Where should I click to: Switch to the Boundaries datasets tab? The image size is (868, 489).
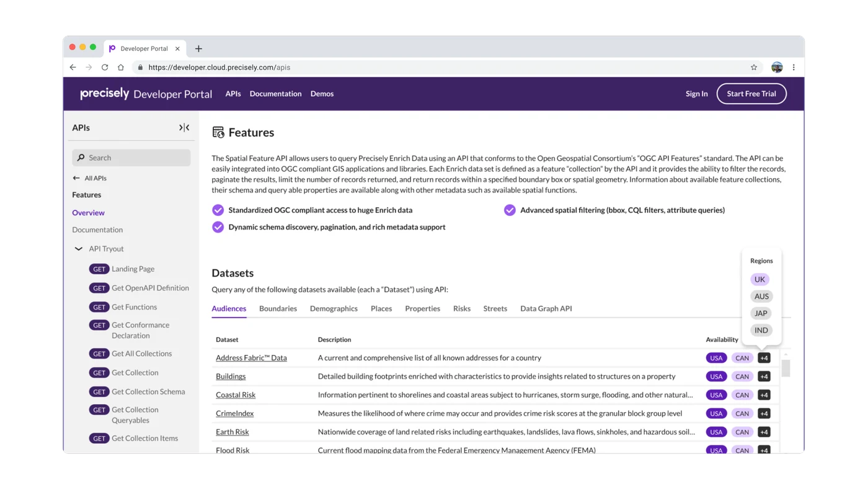[x=278, y=308]
